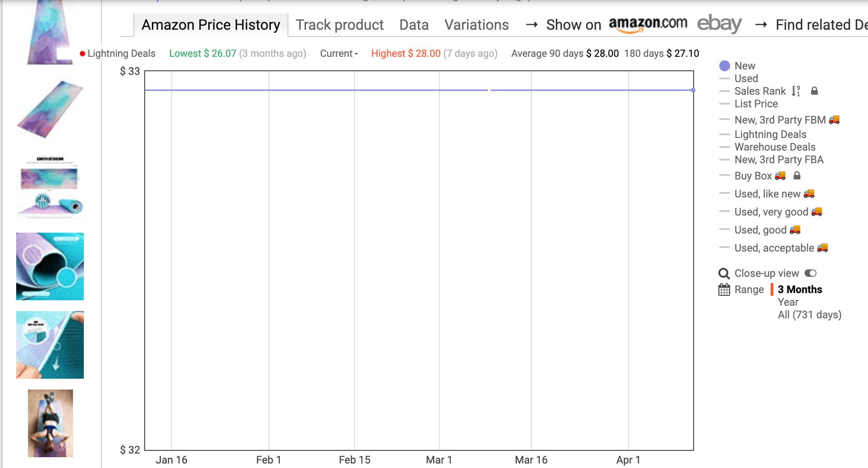Click the Close-up view magnifier icon

click(x=724, y=274)
